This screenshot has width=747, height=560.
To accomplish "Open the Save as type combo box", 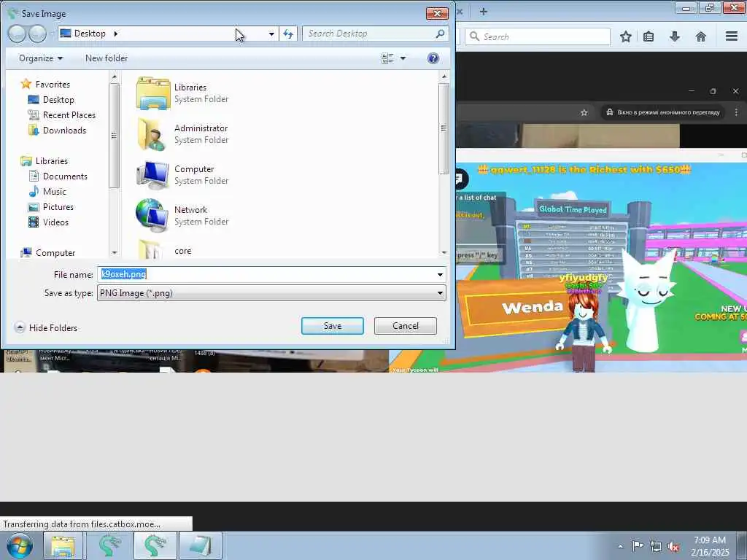I will [x=271, y=293].
